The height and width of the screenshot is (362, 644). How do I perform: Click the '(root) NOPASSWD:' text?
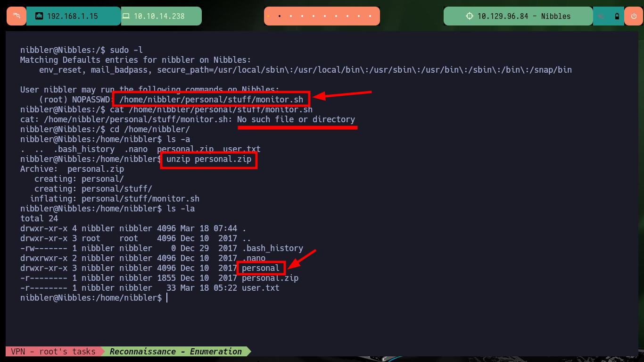[77, 100]
